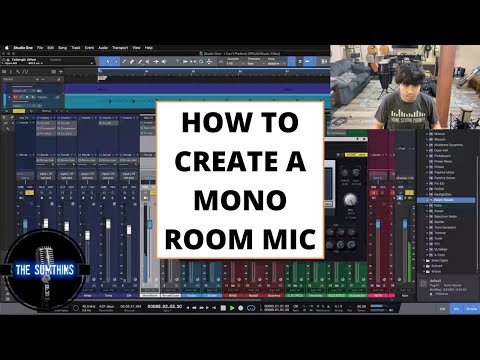This screenshot has width=480, height=360.
Task: Open the Transport menu
Action: point(120,48)
